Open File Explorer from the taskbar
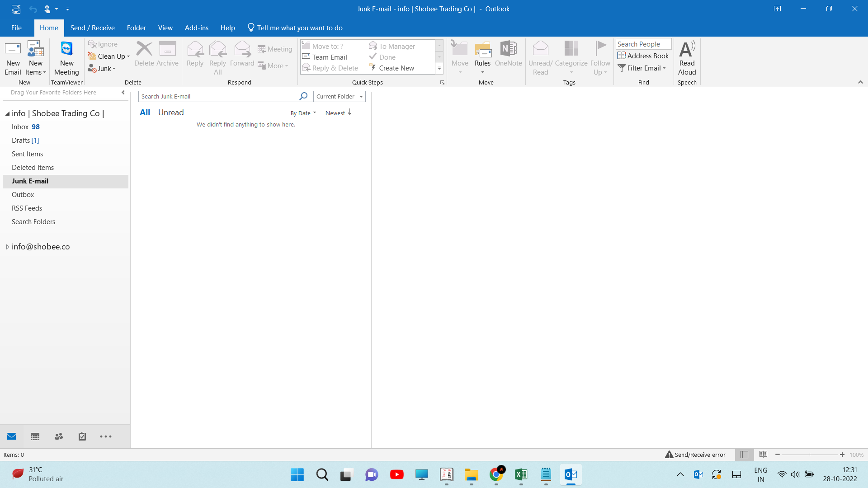868x488 pixels. click(x=471, y=474)
